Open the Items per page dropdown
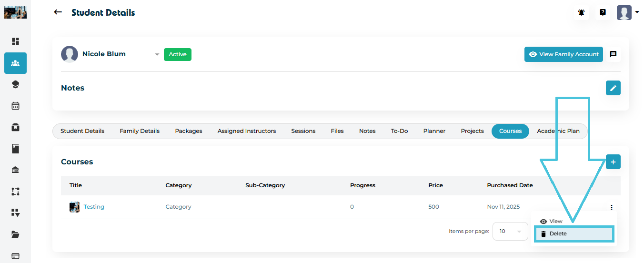 (x=510, y=232)
